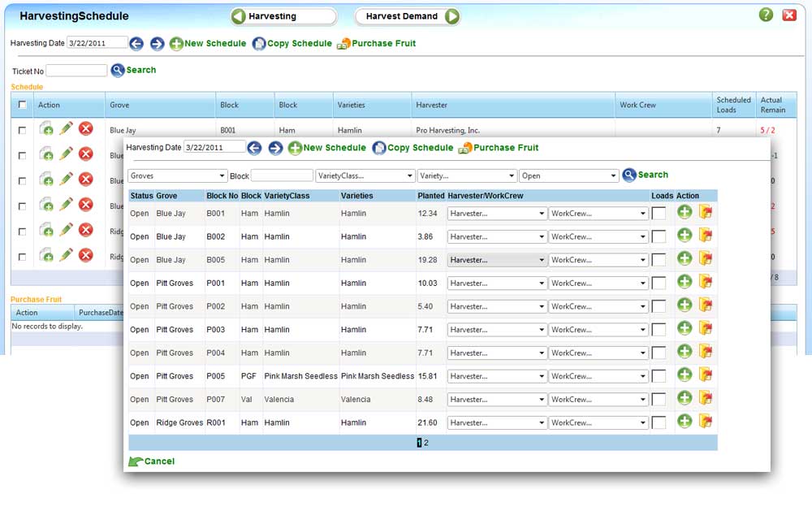Open WorkCrew dropdown for block P005
Image resolution: width=812 pixels, height=511 pixels.
click(598, 376)
